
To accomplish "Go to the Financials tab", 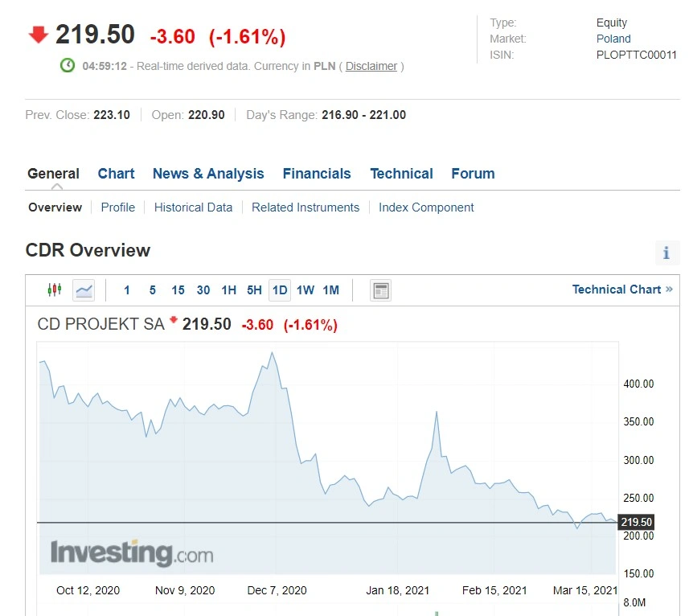I will pyautogui.click(x=317, y=174).
